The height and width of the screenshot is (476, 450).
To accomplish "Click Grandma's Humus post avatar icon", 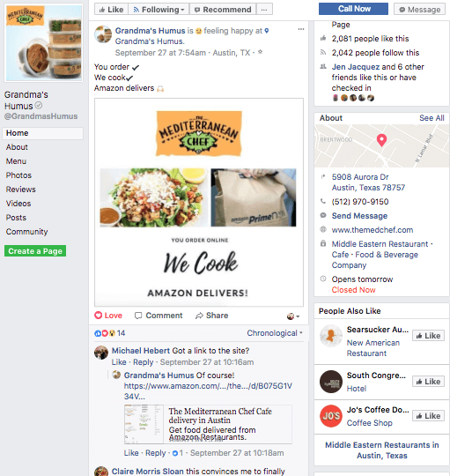I will 103,34.
